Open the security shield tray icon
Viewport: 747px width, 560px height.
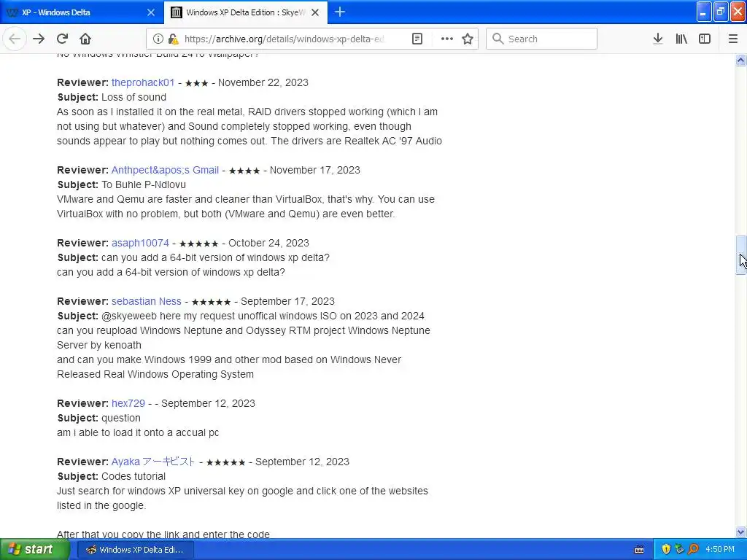pos(666,550)
